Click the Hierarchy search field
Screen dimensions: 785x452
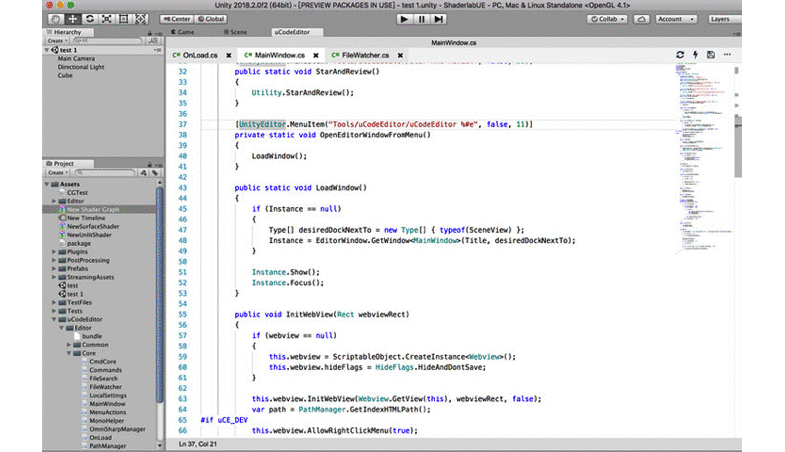pyautogui.click(x=107, y=41)
